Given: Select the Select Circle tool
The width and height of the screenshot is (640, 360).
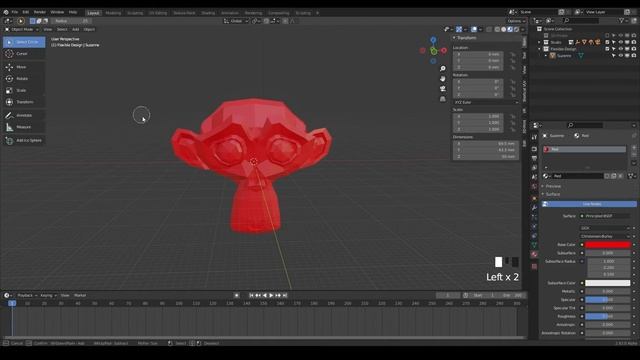Looking at the screenshot, I should click(x=24, y=42).
